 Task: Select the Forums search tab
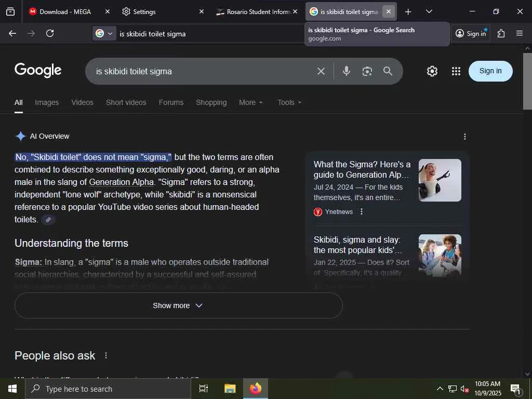click(171, 102)
